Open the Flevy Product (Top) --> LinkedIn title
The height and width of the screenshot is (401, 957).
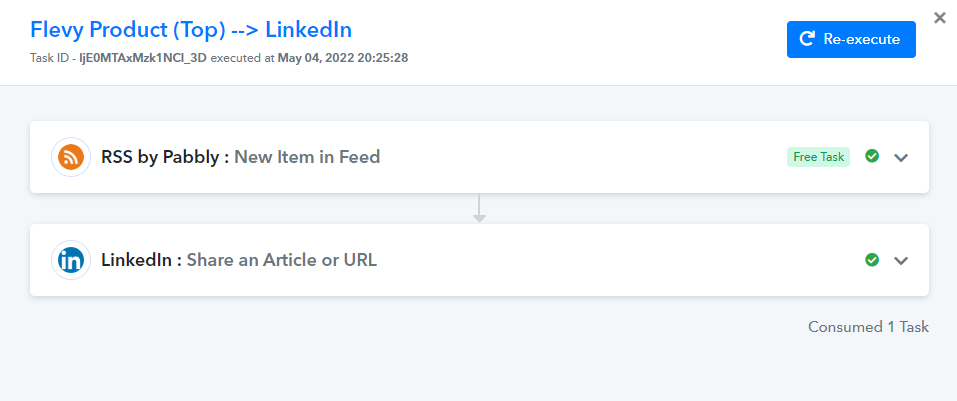pos(191,29)
